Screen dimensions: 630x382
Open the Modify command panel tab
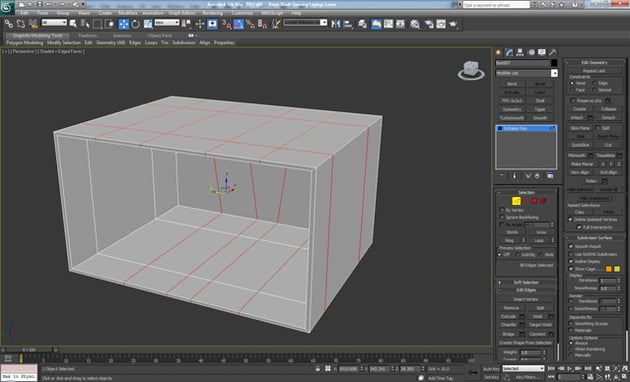[x=509, y=52]
